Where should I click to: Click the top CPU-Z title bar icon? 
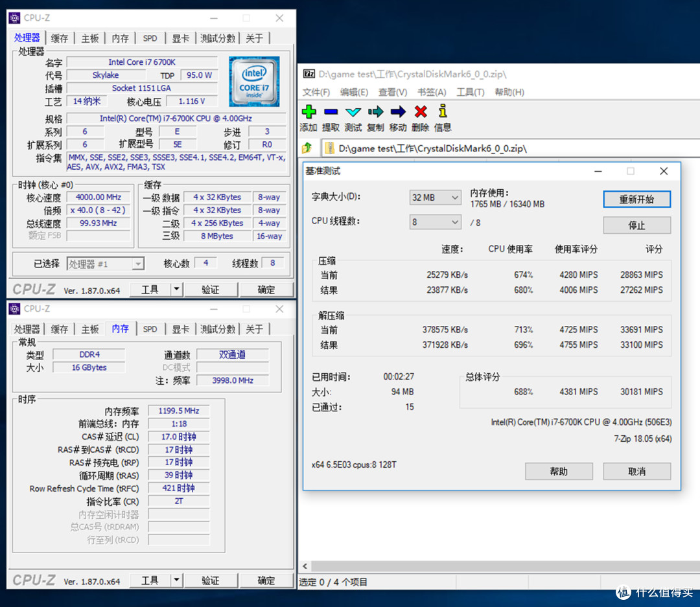click(x=14, y=18)
